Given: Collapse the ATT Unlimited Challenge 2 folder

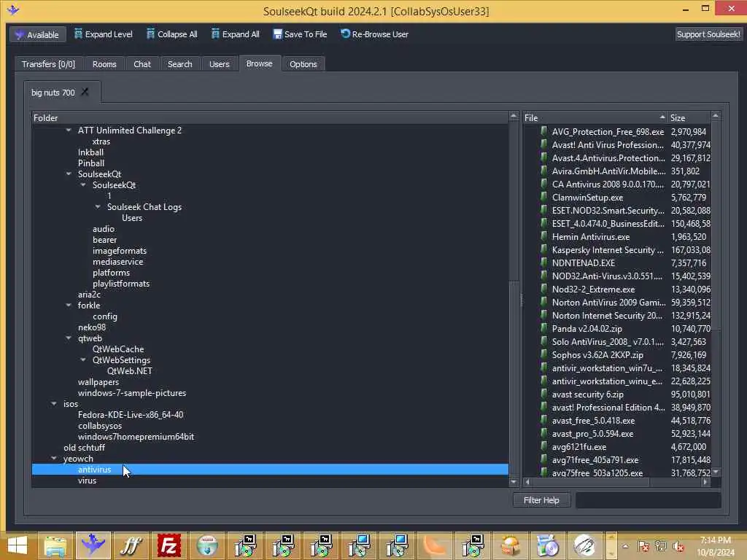Looking at the screenshot, I should pos(69,130).
